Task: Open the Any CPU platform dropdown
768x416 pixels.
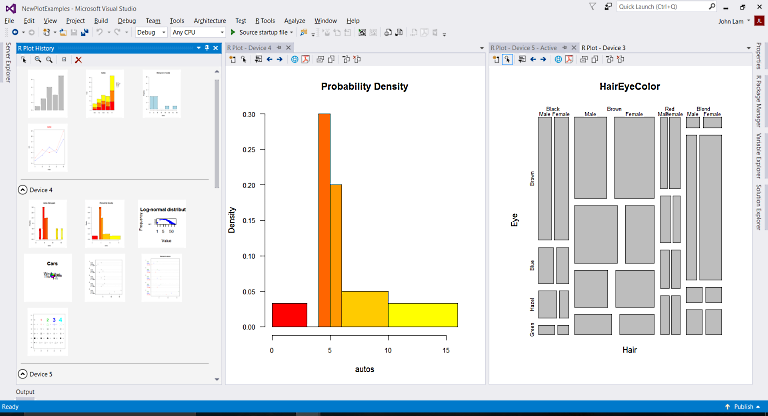Action: point(197,32)
